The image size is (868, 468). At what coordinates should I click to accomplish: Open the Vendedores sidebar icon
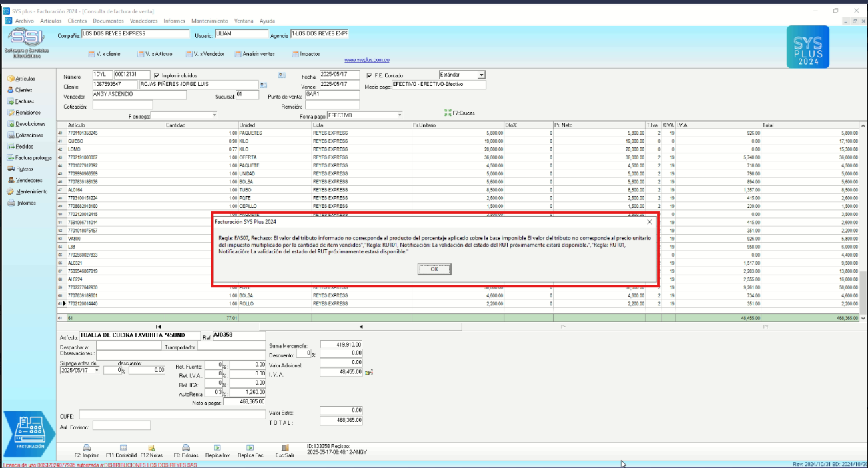pyautogui.click(x=11, y=180)
